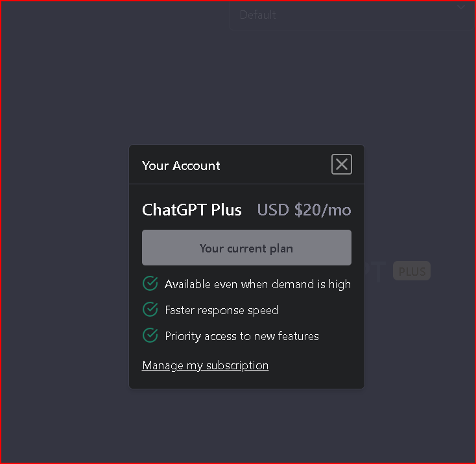
Task: Click the 'ChatGPT Plus' plan heading
Action: pyautogui.click(x=191, y=210)
